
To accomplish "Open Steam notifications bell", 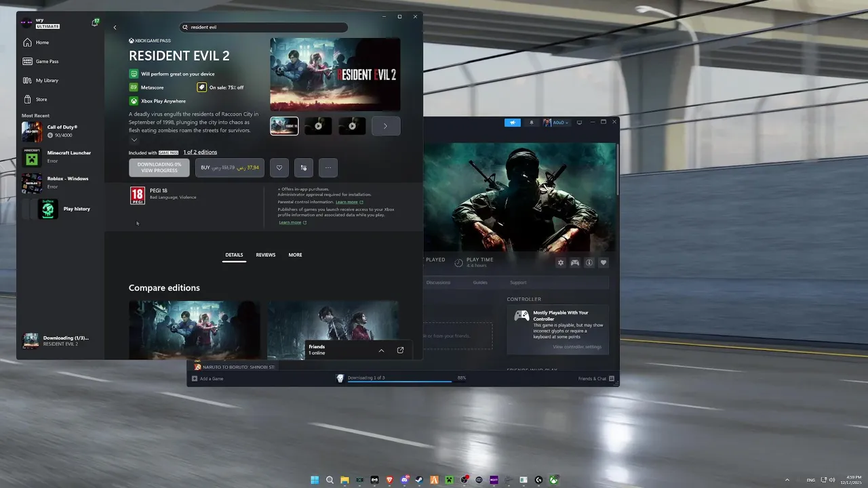I will (532, 123).
